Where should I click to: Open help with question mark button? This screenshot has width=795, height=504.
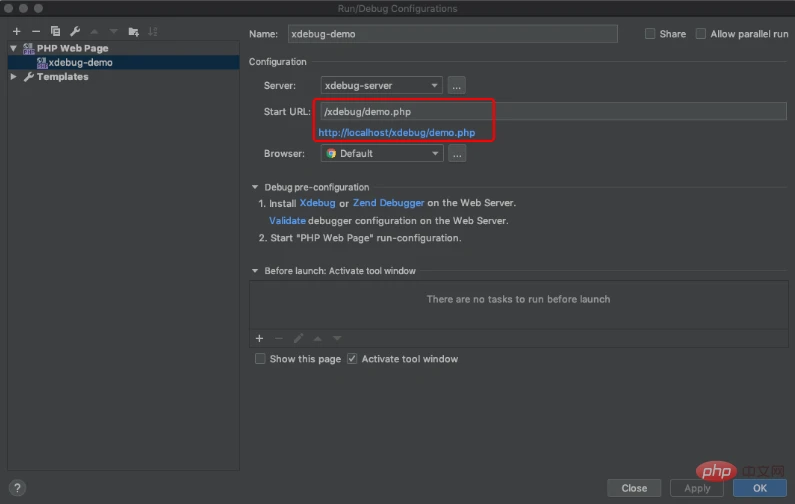point(17,488)
